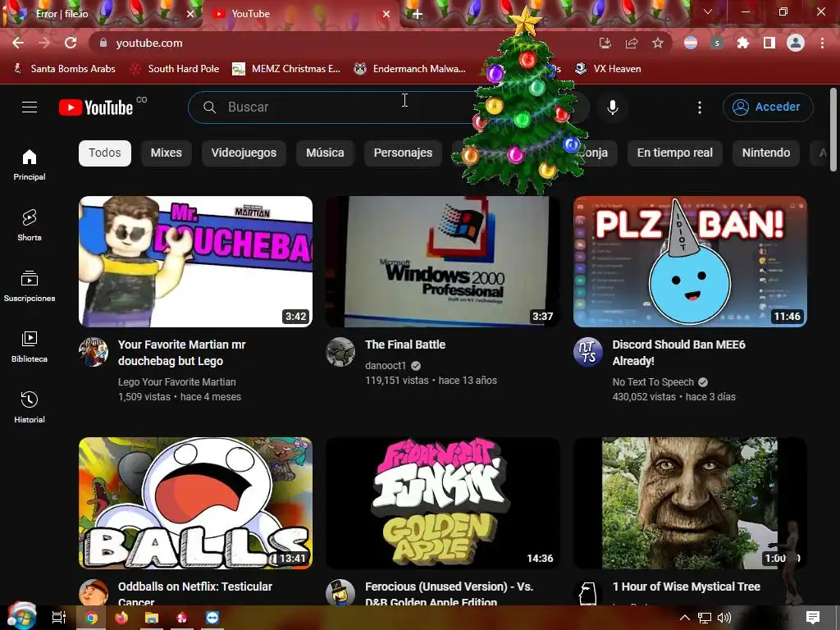Open Discord Should Ban MEE6 title
The width and height of the screenshot is (840, 630).
678,353
